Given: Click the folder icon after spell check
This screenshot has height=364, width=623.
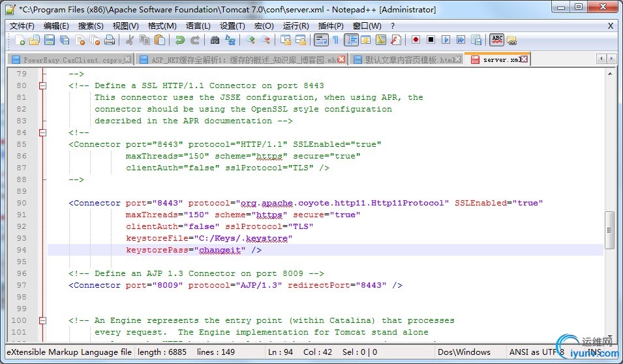Looking at the screenshot, I should coord(511,40).
